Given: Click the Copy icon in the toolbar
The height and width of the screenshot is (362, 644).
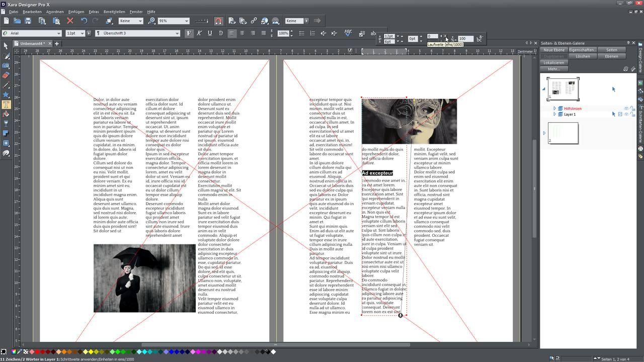Looking at the screenshot, I should pyautogui.click(x=42, y=21).
